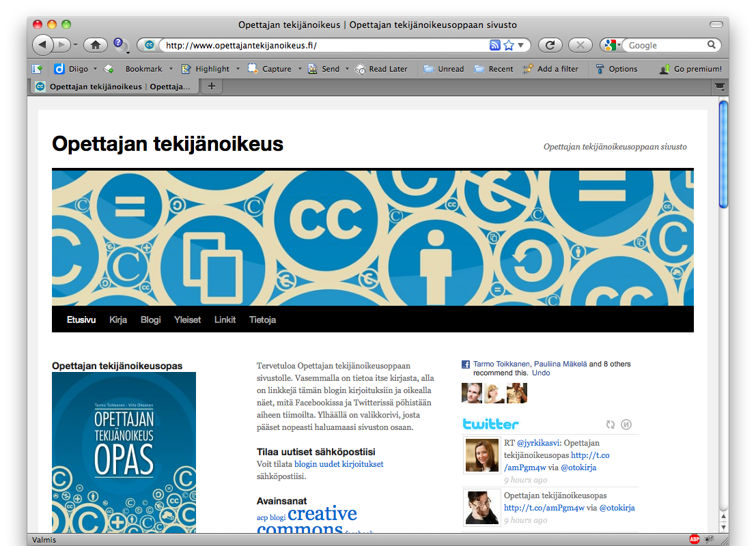The width and height of the screenshot is (756, 546).
Task: Toggle the Diigo sidebar panel icon
Action: (x=37, y=69)
